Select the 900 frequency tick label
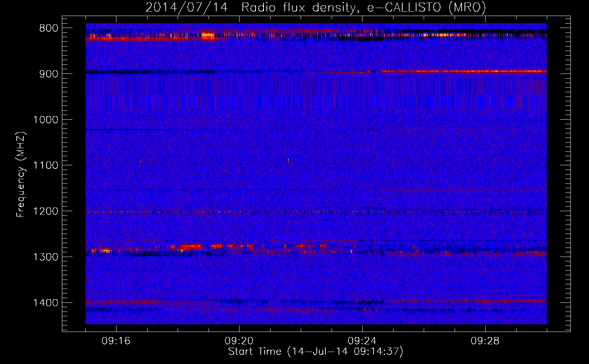 (49, 74)
